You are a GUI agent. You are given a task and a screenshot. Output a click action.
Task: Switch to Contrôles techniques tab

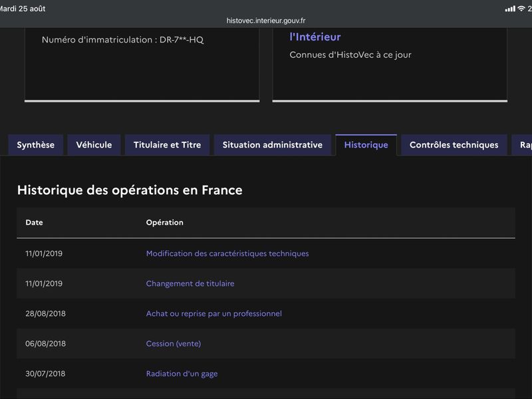point(454,145)
